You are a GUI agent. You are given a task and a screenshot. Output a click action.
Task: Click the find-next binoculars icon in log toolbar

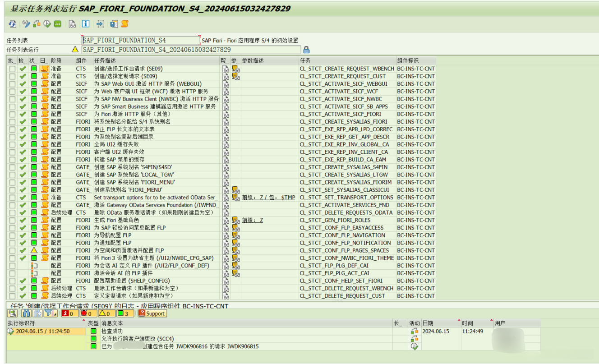point(37,313)
